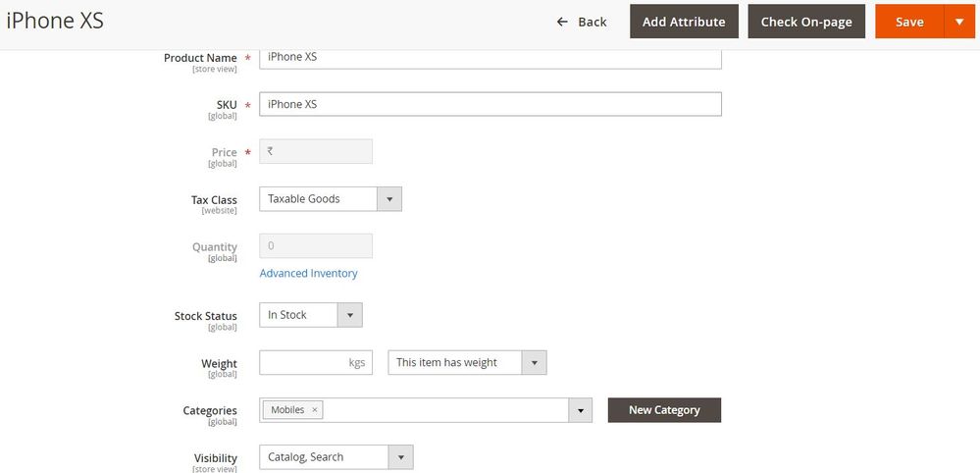Expand the Visibility dropdown

(x=400, y=457)
